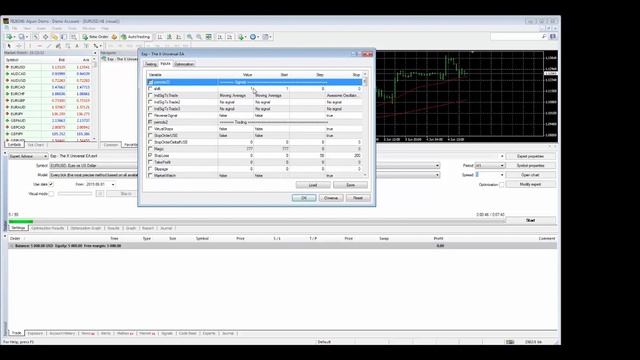
Task: Open the From date dropdown
Action: (113, 184)
